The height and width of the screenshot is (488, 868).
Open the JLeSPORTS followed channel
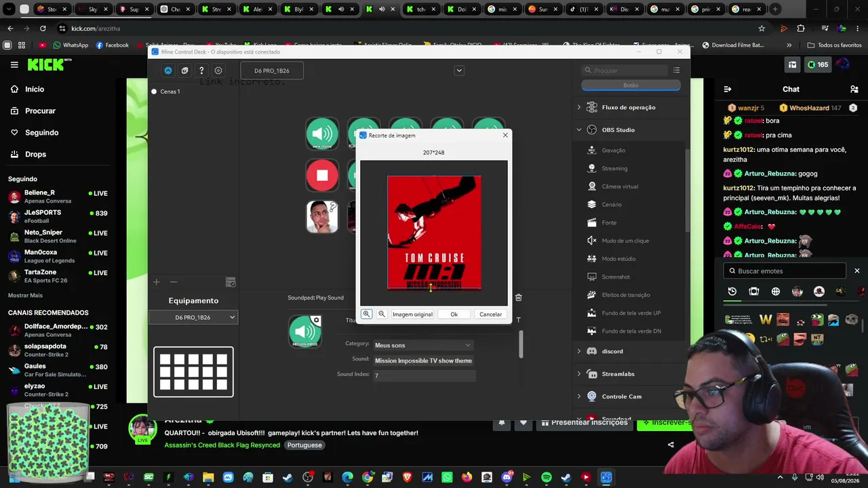pyautogui.click(x=58, y=216)
